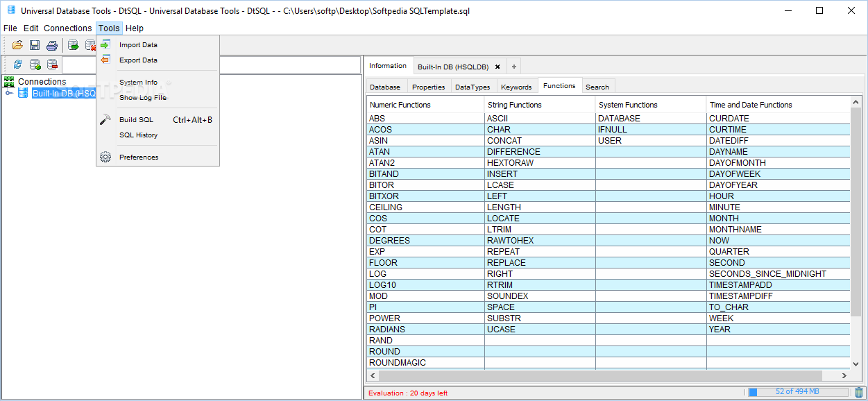Add a new tab with plus button
The width and height of the screenshot is (868, 401).
click(514, 67)
